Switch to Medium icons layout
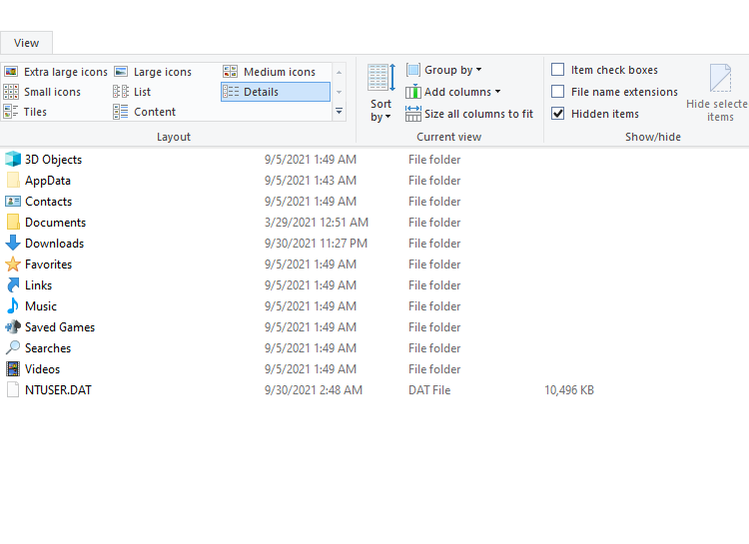Screen dimensions: 749x544 (x=269, y=72)
